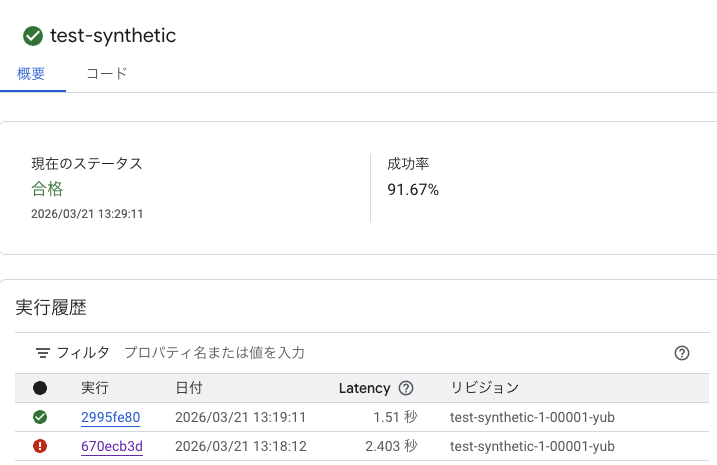Viewport: 717px width, 465px height.
Task: Switch to the 概要 tab
Action: (32, 73)
